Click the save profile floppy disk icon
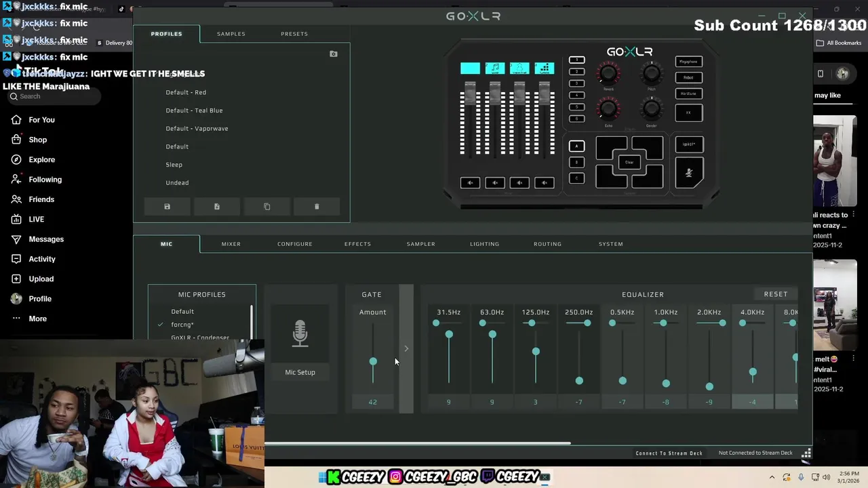 [x=167, y=207]
